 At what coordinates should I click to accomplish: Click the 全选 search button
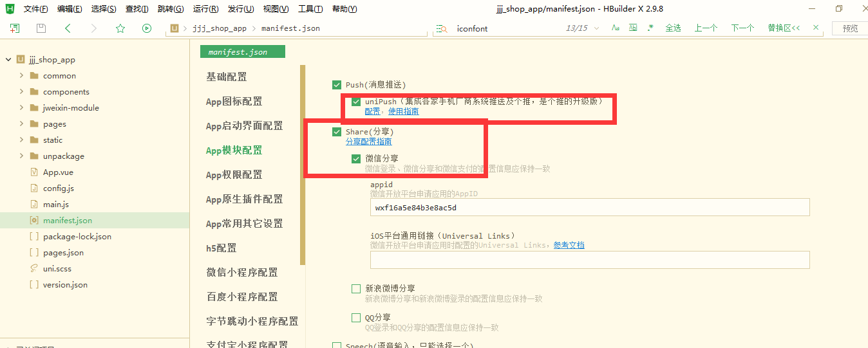pyautogui.click(x=673, y=28)
